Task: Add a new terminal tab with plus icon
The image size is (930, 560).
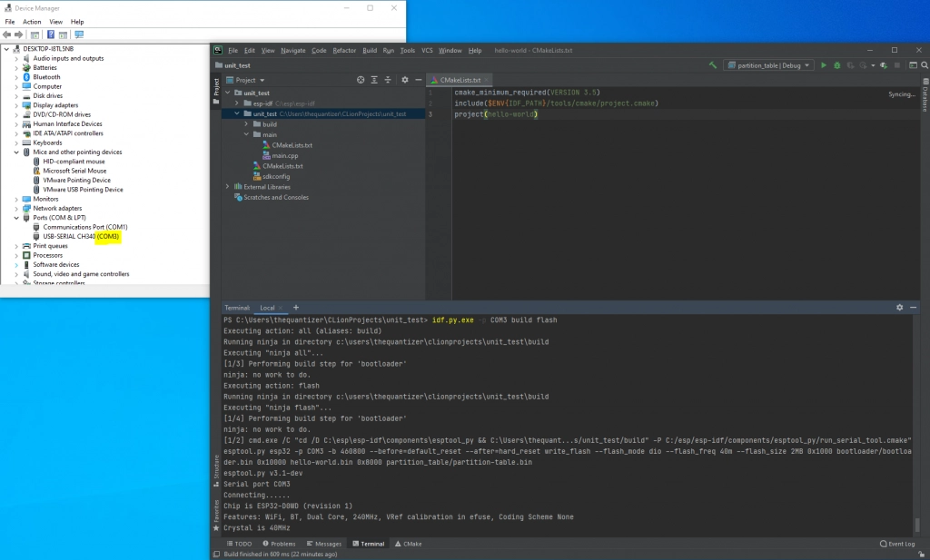Action: point(295,308)
